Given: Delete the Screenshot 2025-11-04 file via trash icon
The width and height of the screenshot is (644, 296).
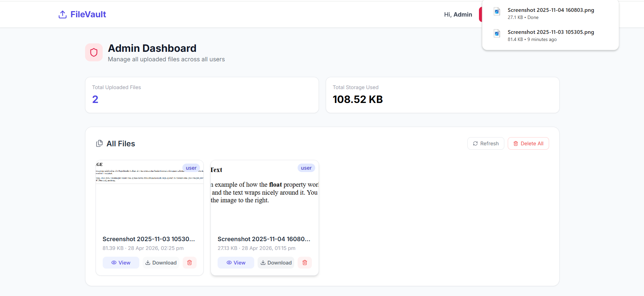Looking at the screenshot, I should click(304, 263).
